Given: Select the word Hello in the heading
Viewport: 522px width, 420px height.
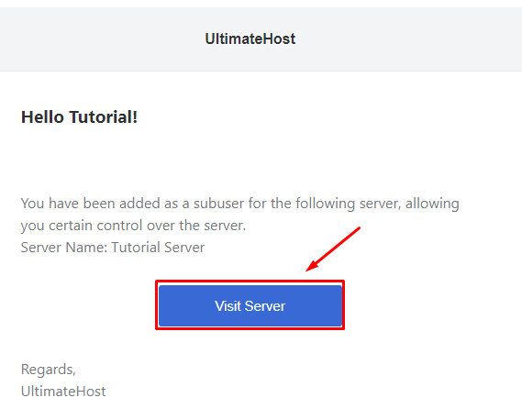Looking at the screenshot, I should coord(42,116).
